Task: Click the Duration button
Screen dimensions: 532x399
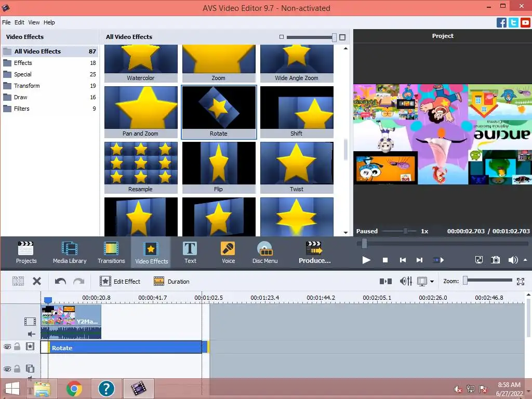Action: 171,281
